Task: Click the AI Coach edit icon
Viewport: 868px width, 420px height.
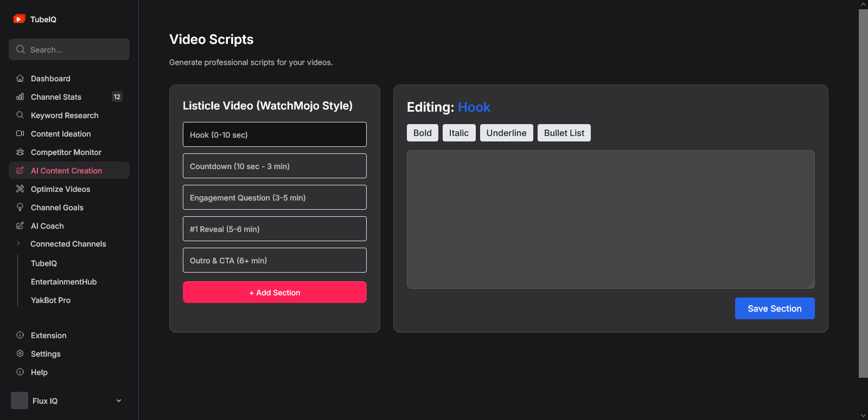Action: click(20, 226)
